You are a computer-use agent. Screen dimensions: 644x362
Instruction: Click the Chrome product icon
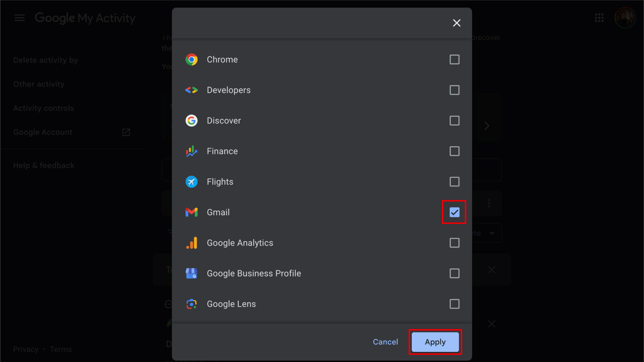click(x=191, y=59)
